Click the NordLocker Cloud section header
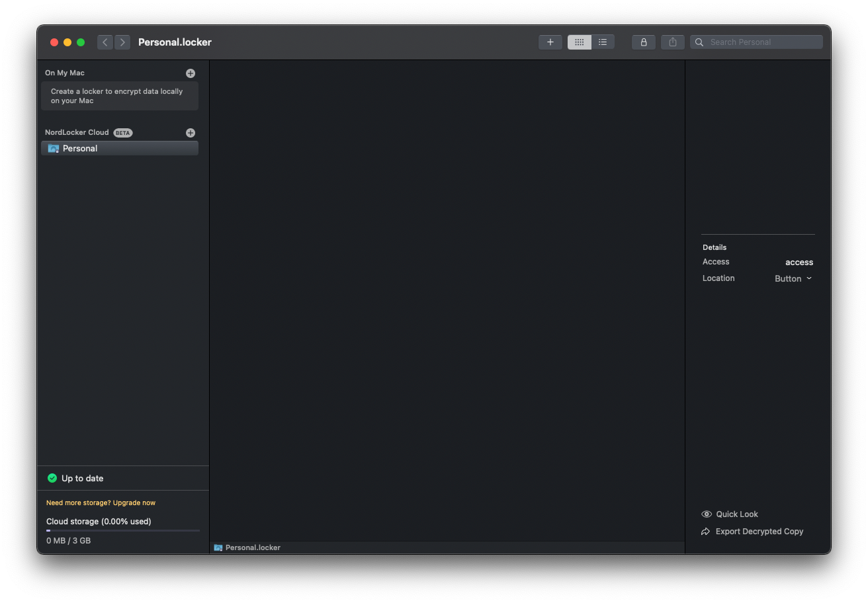The height and width of the screenshot is (603, 868). 77,133
